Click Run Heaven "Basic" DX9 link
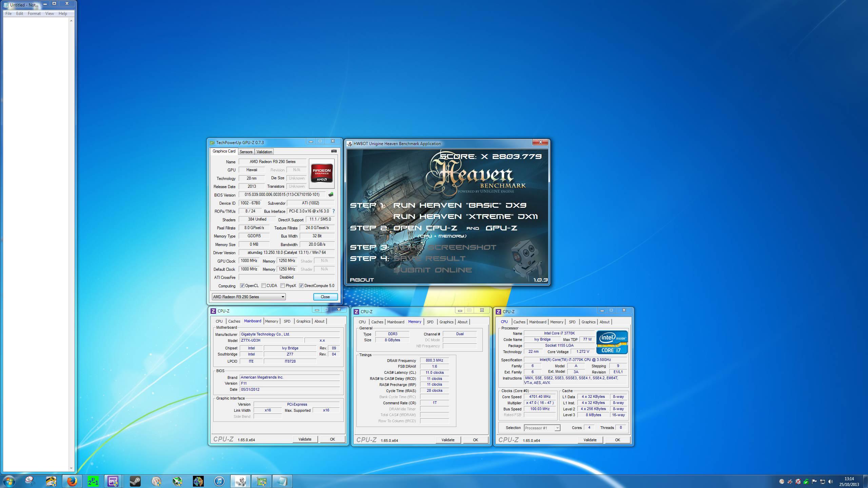This screenshot has height=488, width=868. pos(460,205)
